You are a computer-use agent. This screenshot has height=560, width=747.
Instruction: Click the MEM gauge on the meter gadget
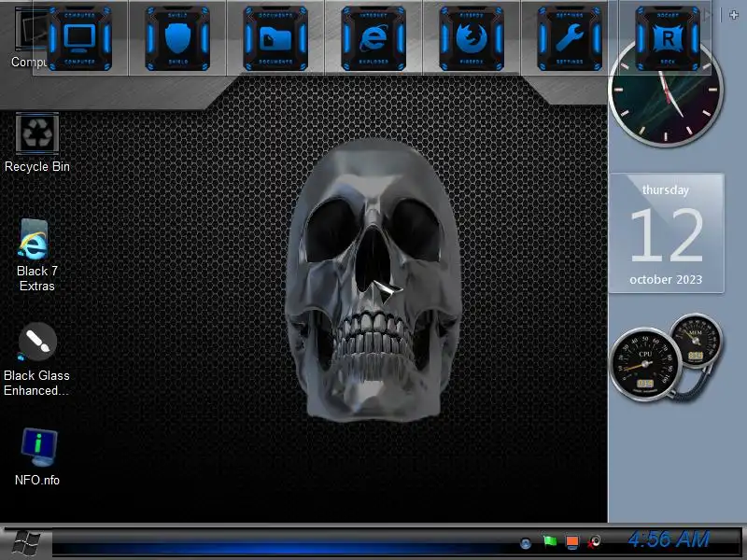(696, 341)
